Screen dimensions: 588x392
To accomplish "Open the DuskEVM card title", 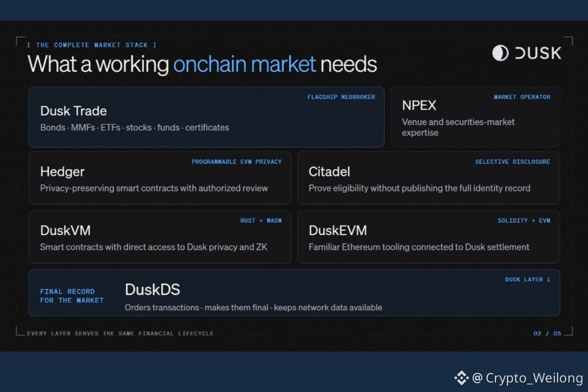I will point(338,231).
